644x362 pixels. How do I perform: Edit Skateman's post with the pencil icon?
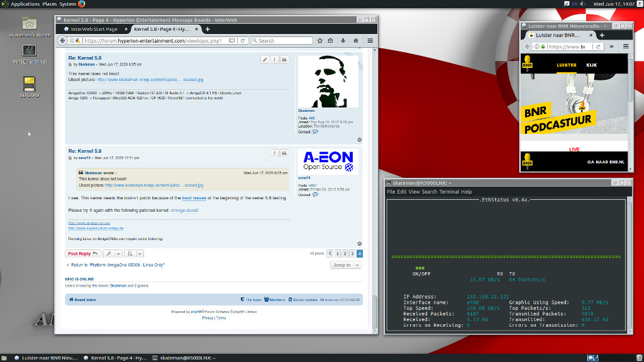[265, 60]
